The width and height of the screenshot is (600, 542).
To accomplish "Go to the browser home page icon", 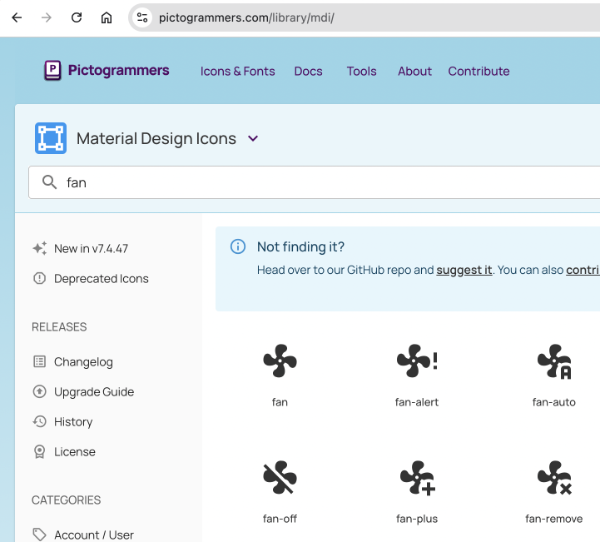I will coord(106,18).
